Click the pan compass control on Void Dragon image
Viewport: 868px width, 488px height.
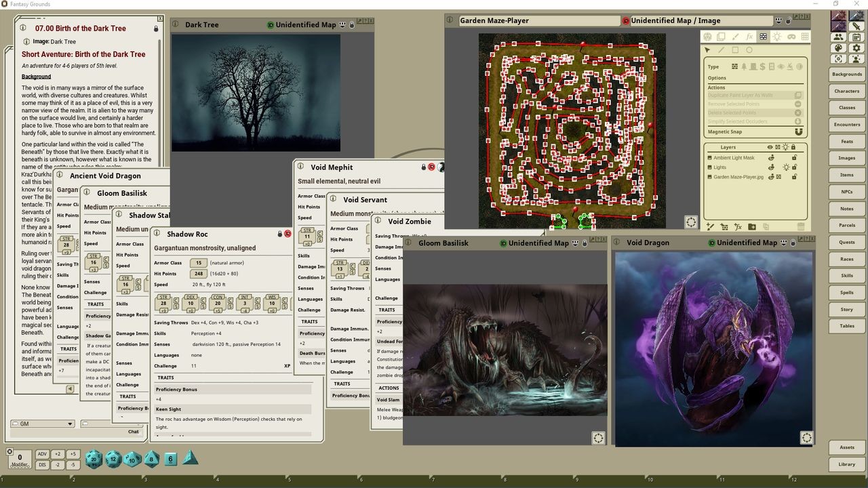806,438
